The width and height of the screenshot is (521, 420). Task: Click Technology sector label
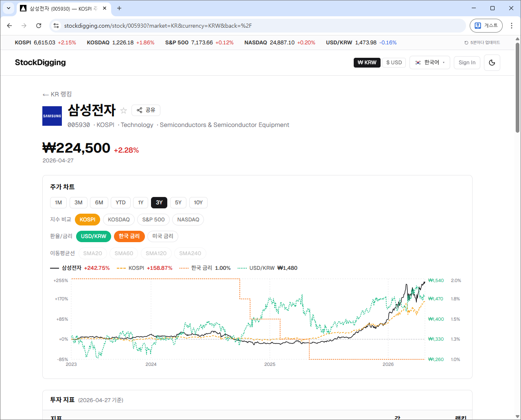137,125
